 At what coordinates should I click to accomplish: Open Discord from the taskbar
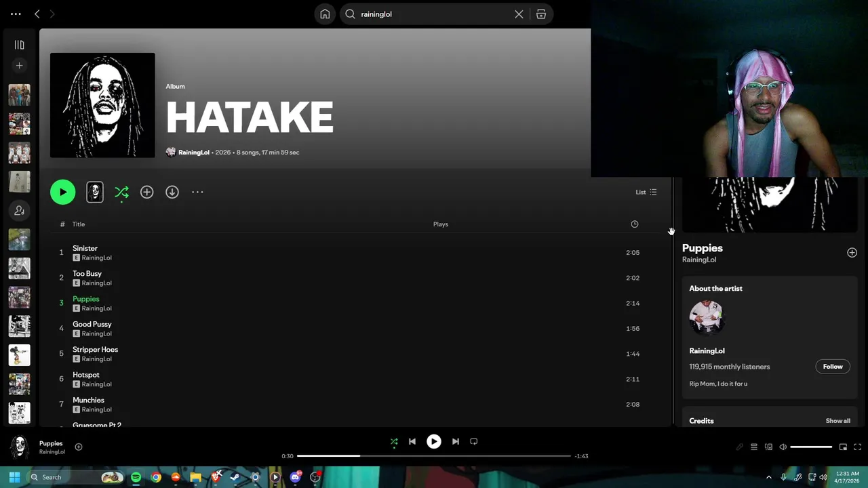click(x=295, y=477)
